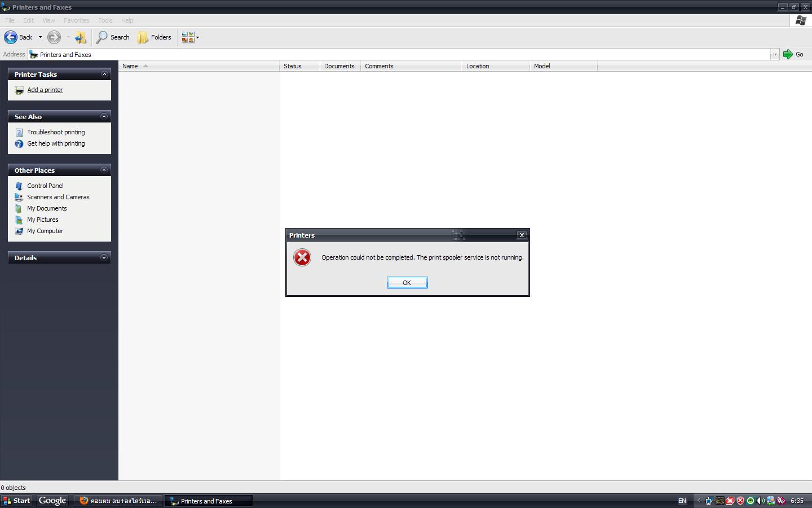Image resolution: width=812 pixels, height=508 pixels.
Task: Open My Documents link
Action: click(47, 208)
